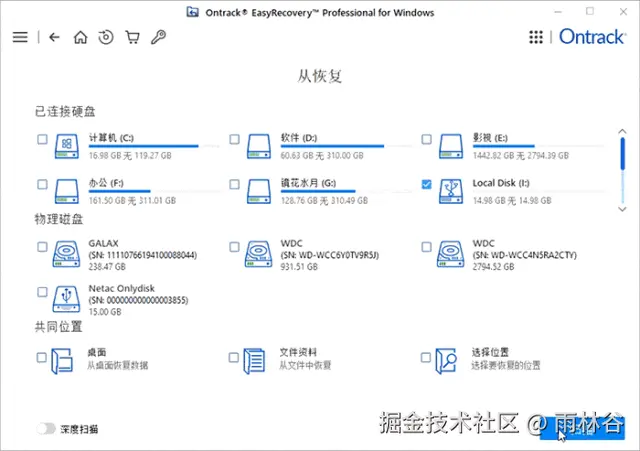
Task: Click the Ontrack logo
Action: click(592, 37)
